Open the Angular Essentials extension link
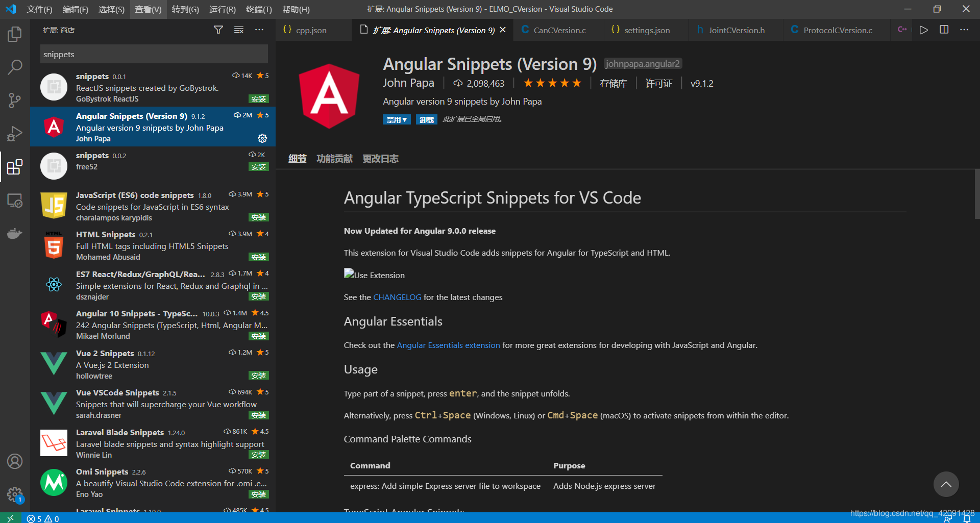The image size is (980, 523). point(448,345)
